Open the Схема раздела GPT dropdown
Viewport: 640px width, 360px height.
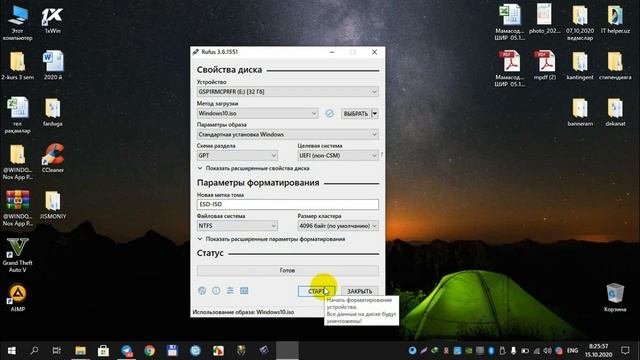[x=237, y=156]
